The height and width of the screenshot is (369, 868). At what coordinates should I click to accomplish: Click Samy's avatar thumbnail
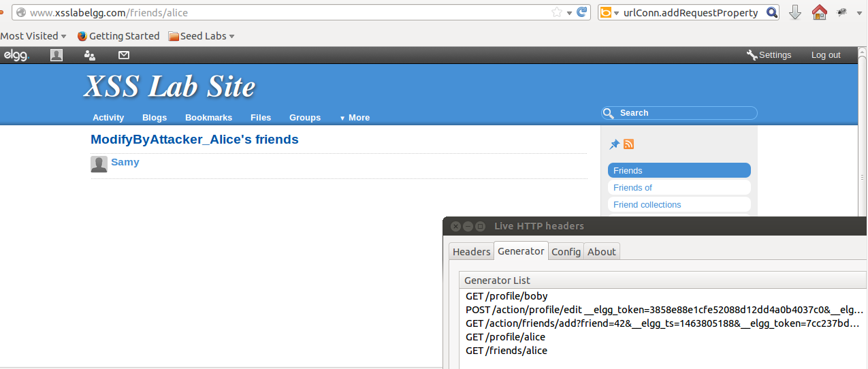click(x=99, y=164)
